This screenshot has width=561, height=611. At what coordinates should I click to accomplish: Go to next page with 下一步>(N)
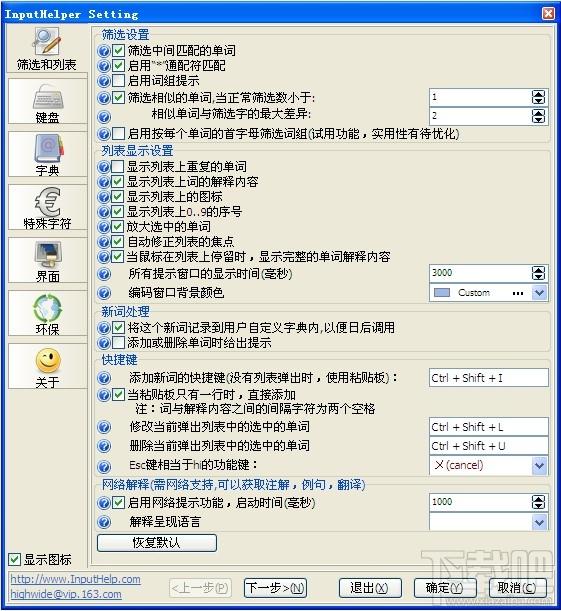pos(275,588)
